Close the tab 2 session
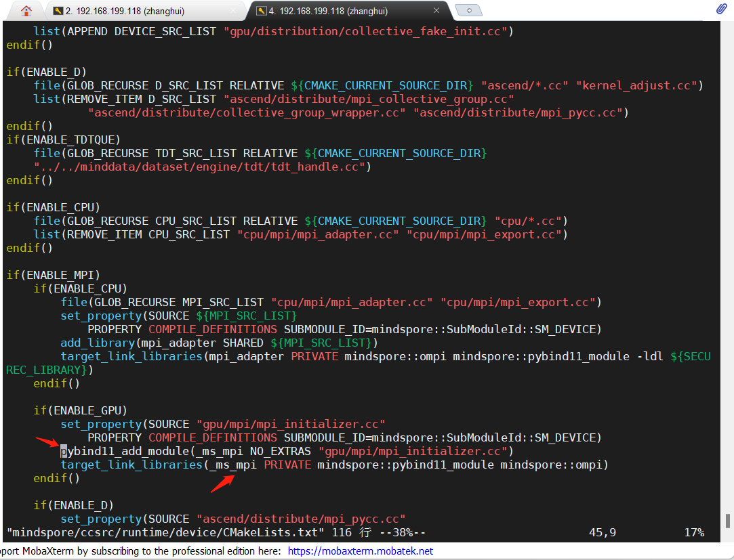The height and width of the screenshot is (560, 734). 233,10
